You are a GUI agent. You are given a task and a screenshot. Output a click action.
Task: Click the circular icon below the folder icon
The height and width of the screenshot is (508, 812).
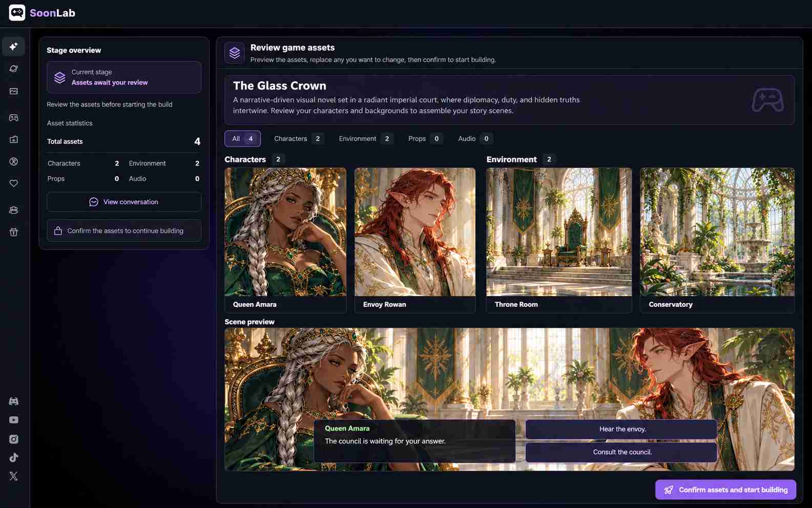[14, 161]
